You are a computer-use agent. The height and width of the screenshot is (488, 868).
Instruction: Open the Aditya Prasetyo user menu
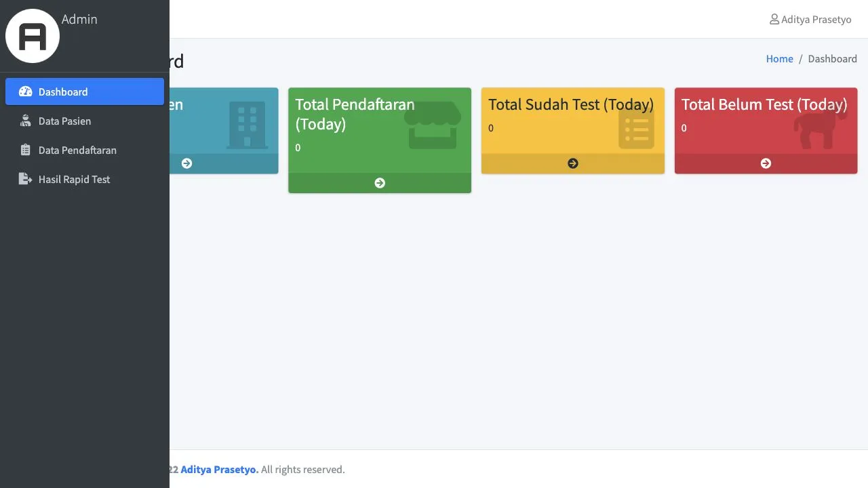[x=810, y=19]
